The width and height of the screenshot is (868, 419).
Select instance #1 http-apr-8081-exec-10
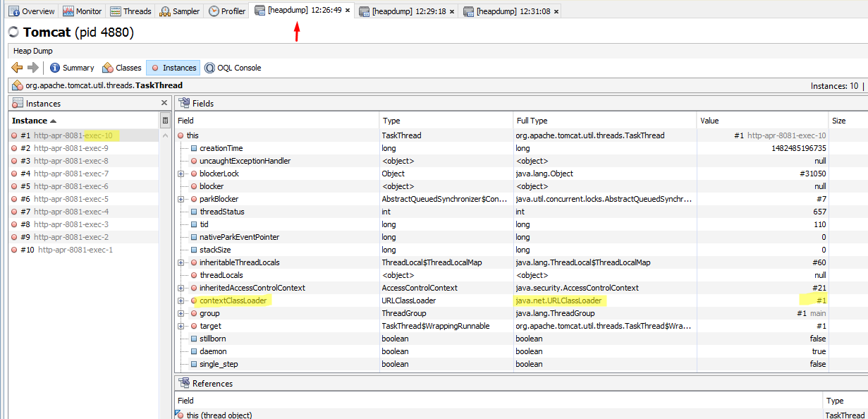(x=83, y=135)
